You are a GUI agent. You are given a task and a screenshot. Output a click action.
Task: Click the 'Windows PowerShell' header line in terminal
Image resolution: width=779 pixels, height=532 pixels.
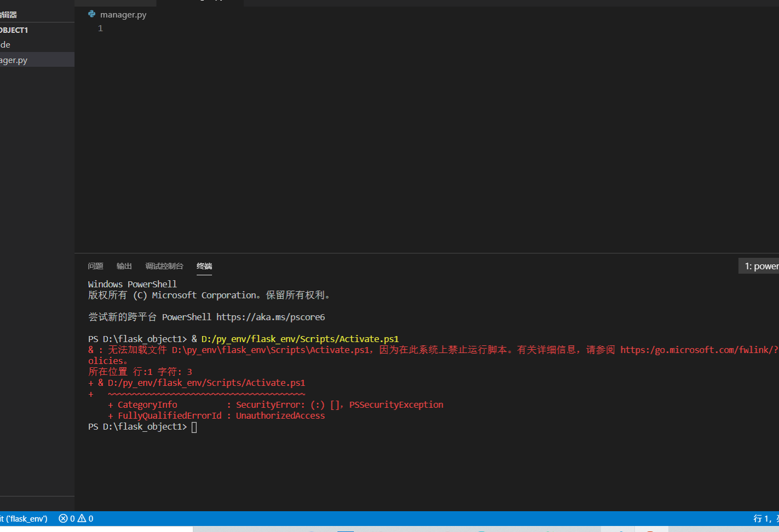pos(133,284)
